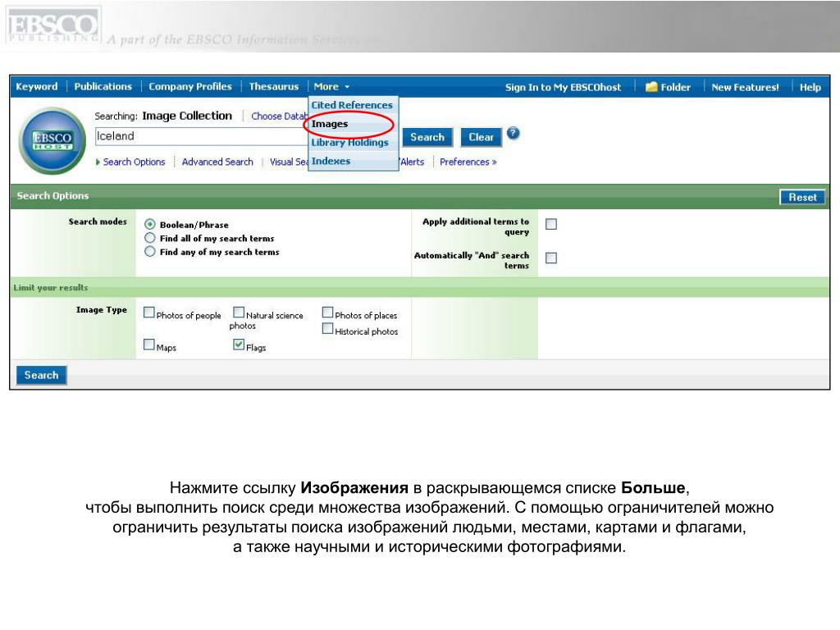Image resolution: width=840 pixels, height=630 pixels.
Task: Click the Limit your results heading
Action: pyautogui.click(x=51, y=288)
